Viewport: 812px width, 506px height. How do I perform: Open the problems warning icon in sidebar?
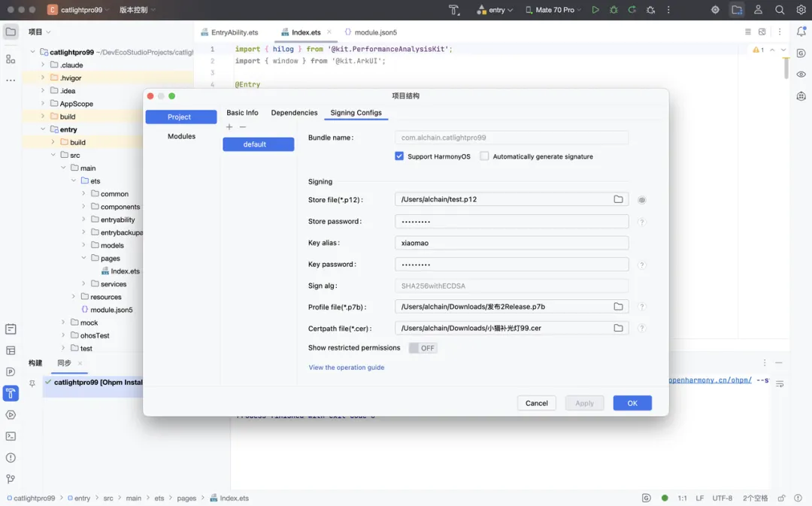click(x=11, y=458)
